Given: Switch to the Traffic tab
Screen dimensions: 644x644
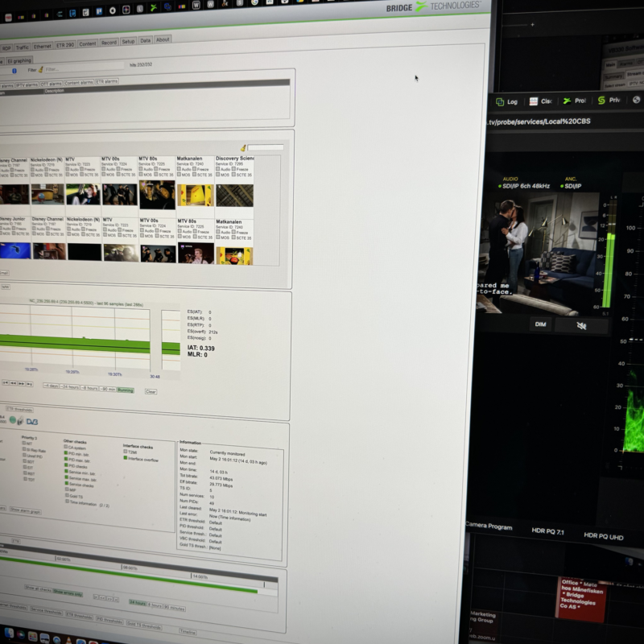Looking at the screenshot, I should (23, 47).
